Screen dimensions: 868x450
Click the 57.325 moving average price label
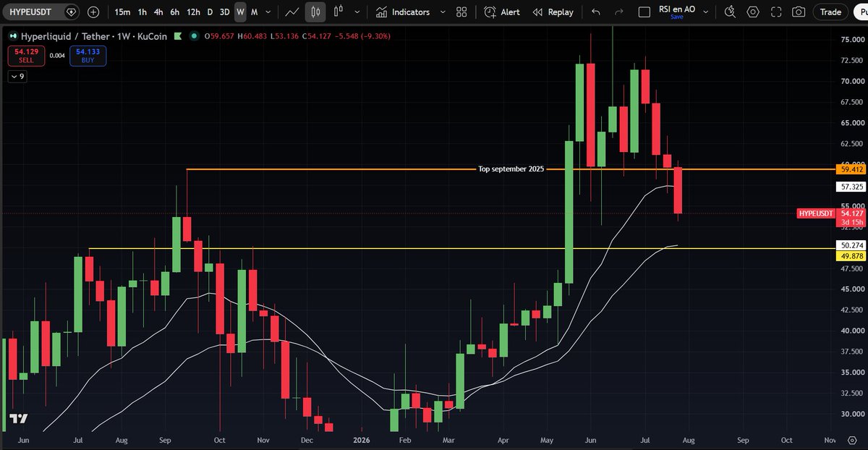point(851,187)
